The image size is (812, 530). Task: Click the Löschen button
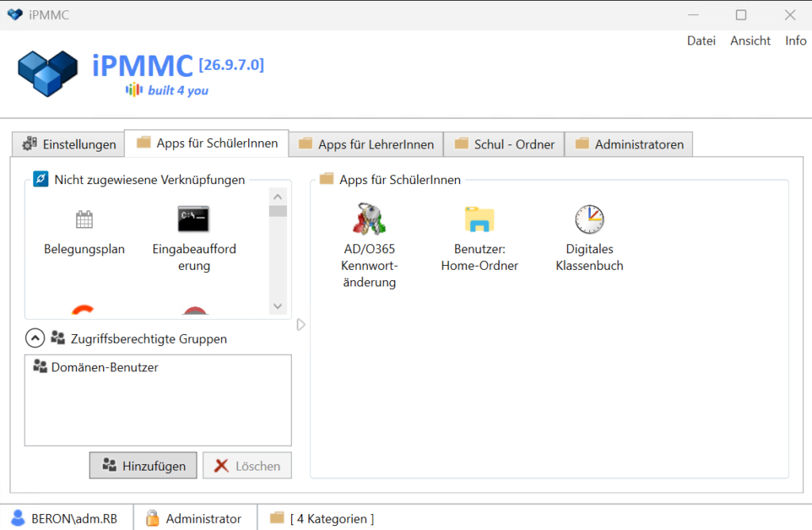click(x=247, y=465)
